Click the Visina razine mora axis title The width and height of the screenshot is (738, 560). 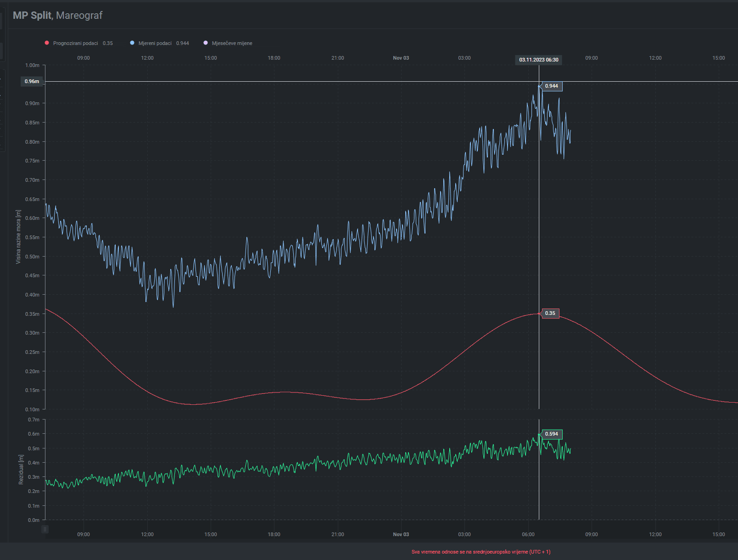(18, 237)
